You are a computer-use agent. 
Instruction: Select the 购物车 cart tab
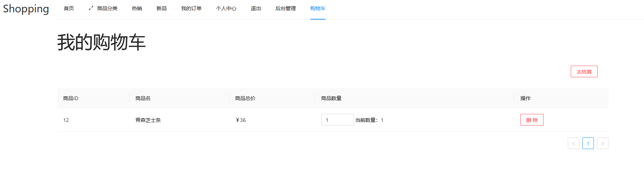pos(318,8)
